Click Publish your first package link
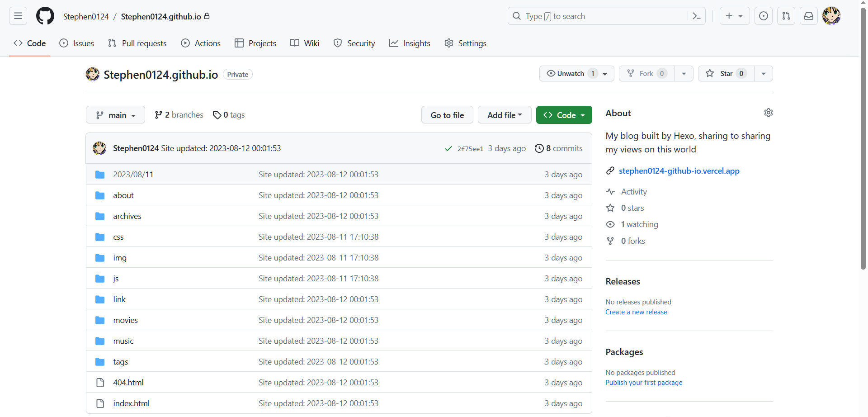Viewport: 868px width, 417px height. (x=644, y=383)
